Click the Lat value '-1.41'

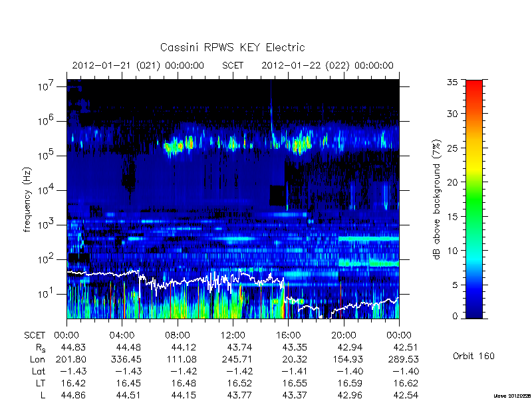point(295,371)
